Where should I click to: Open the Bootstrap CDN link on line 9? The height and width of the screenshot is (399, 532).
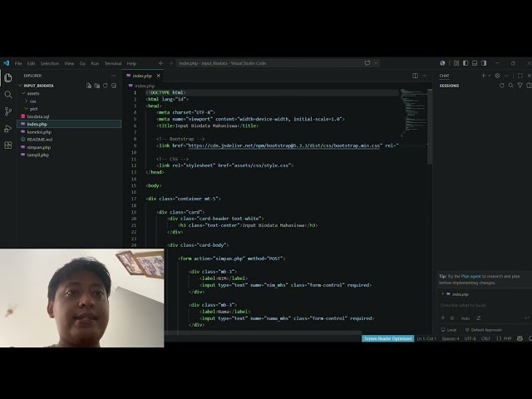coord(284,145)
